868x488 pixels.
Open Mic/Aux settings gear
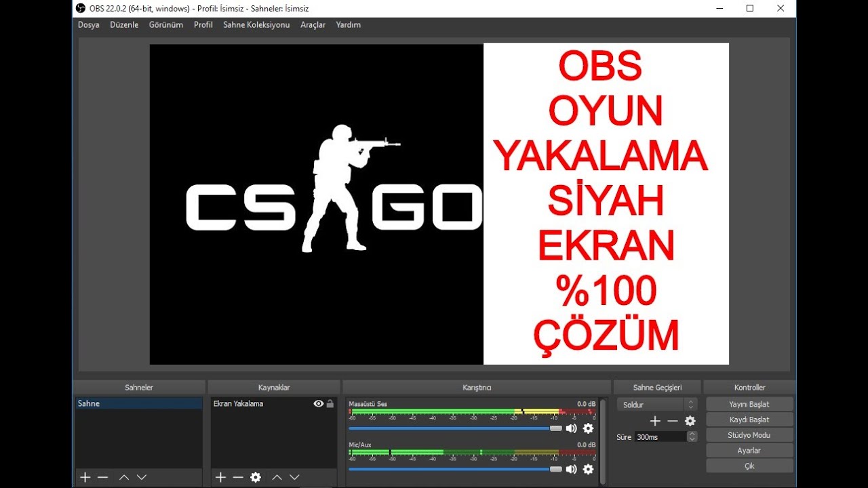[x=588, y=469]
